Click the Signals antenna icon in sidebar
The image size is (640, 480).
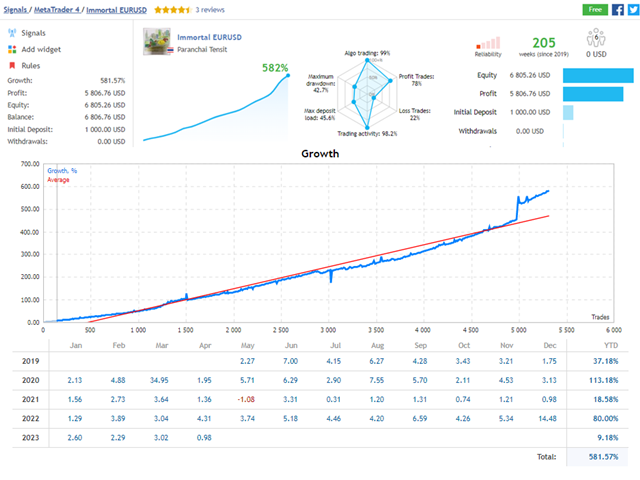12,33
